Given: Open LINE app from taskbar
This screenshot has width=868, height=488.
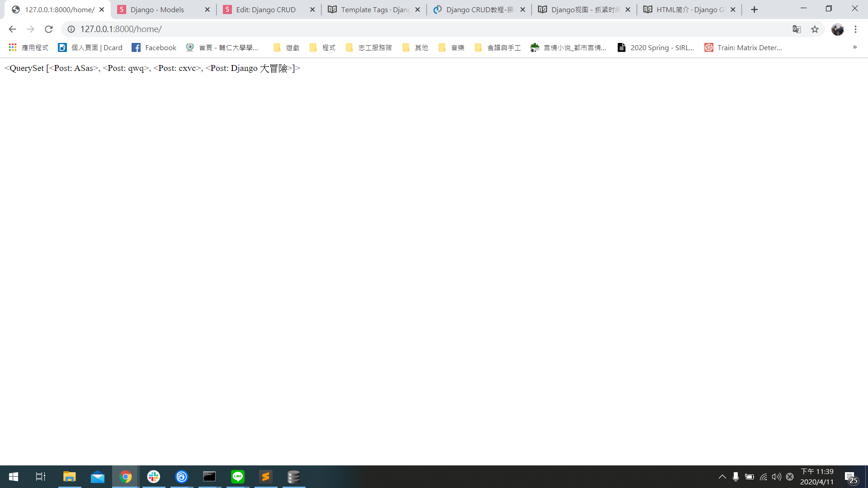Looking at the screenshot, I should 238,477.
